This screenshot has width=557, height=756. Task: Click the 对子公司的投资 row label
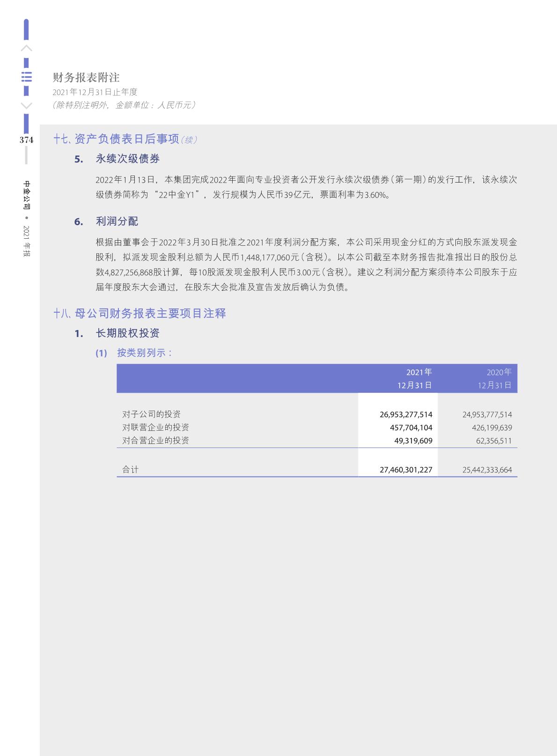coord(151,414)
